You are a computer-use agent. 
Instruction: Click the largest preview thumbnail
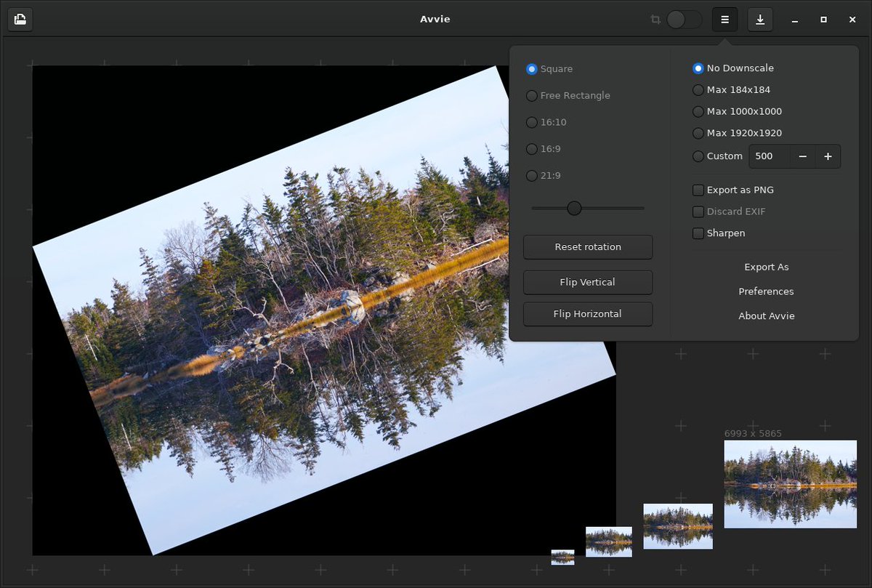(x=791, y=484)
